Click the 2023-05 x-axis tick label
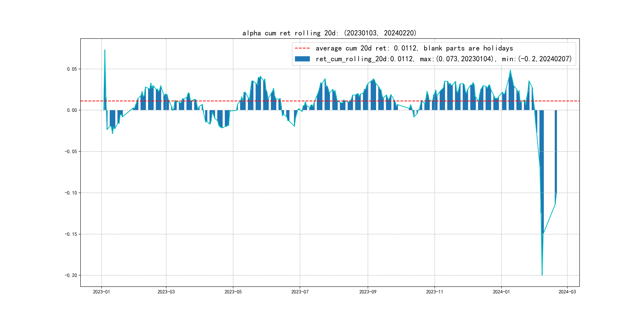Screen dimensions: 644x322 point(233,292)
